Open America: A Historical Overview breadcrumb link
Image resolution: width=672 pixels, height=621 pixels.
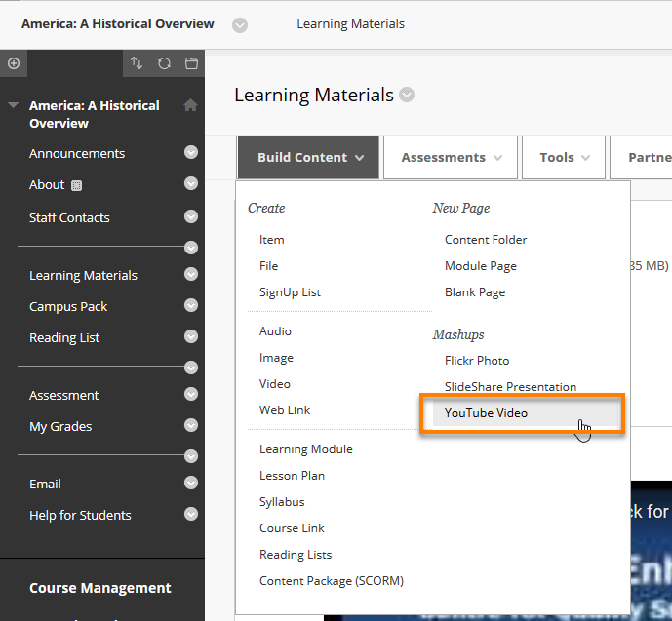[x=117, y=24]
